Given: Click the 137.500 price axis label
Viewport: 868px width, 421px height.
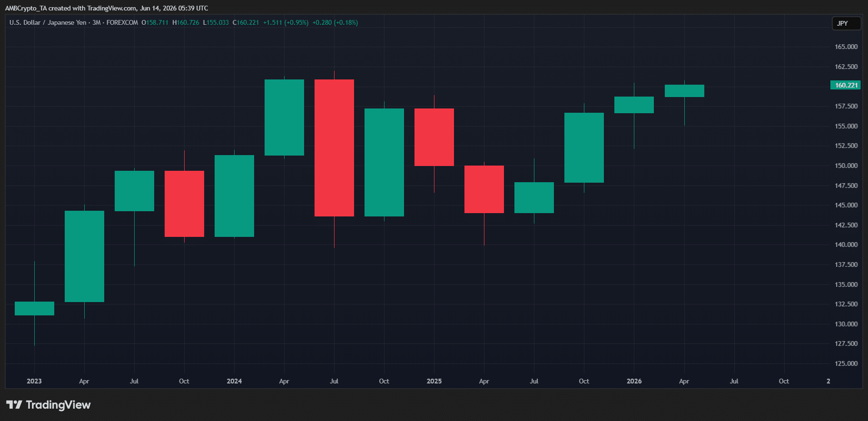Looking at the screenshot, I should coord(846,264).
